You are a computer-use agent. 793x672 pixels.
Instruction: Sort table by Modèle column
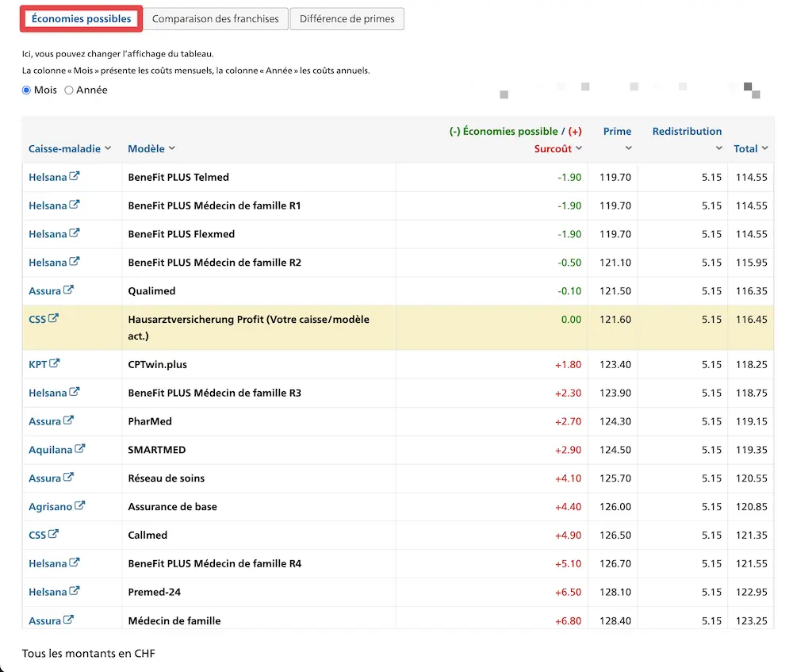(x=151, y=148)
